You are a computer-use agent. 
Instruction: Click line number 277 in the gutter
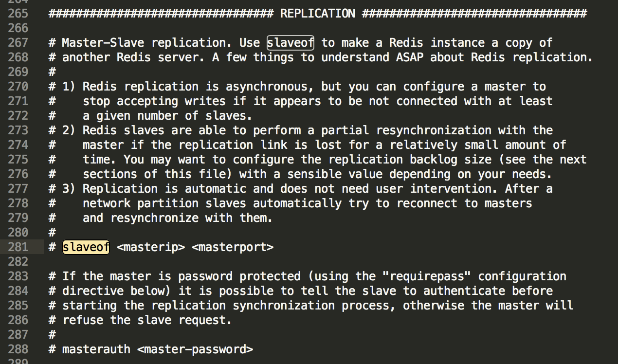pos(18,189)
